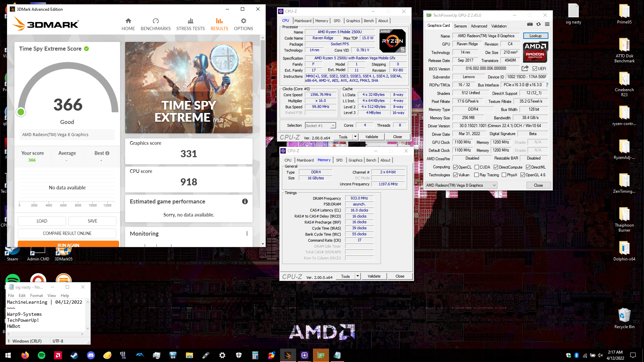Toggle the DirectML checkbox in GPU-Z
Screen dimensions: 644x362
528,167
